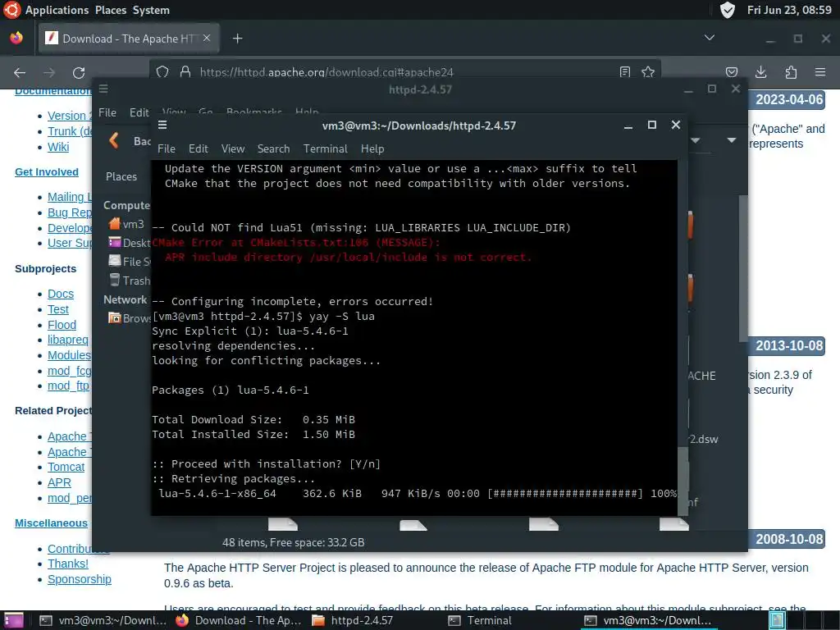Open the terminal Help menu
Viewport: 840px width, 630px height.
coord(372,148)
